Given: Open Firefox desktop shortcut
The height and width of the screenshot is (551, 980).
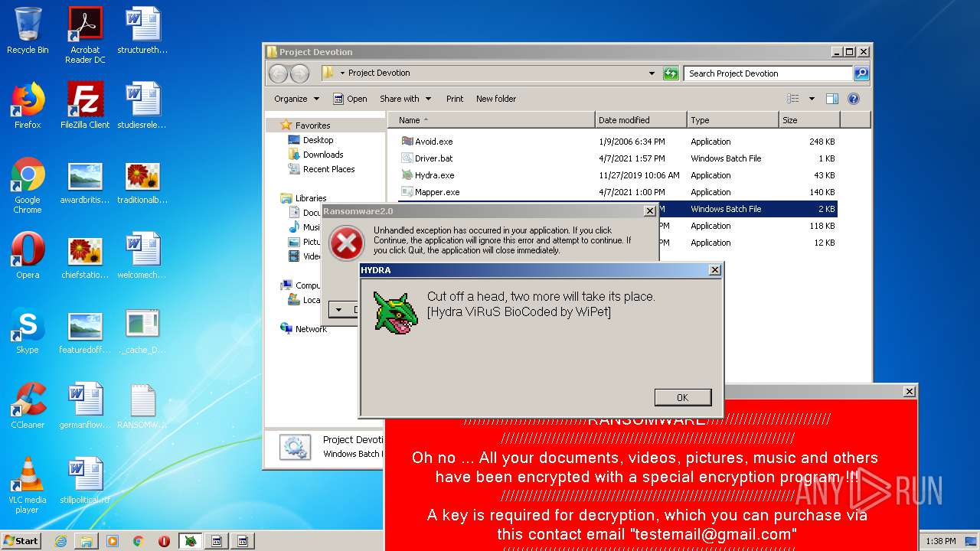Looking at the screenshot, I should [x=28, y=106].
